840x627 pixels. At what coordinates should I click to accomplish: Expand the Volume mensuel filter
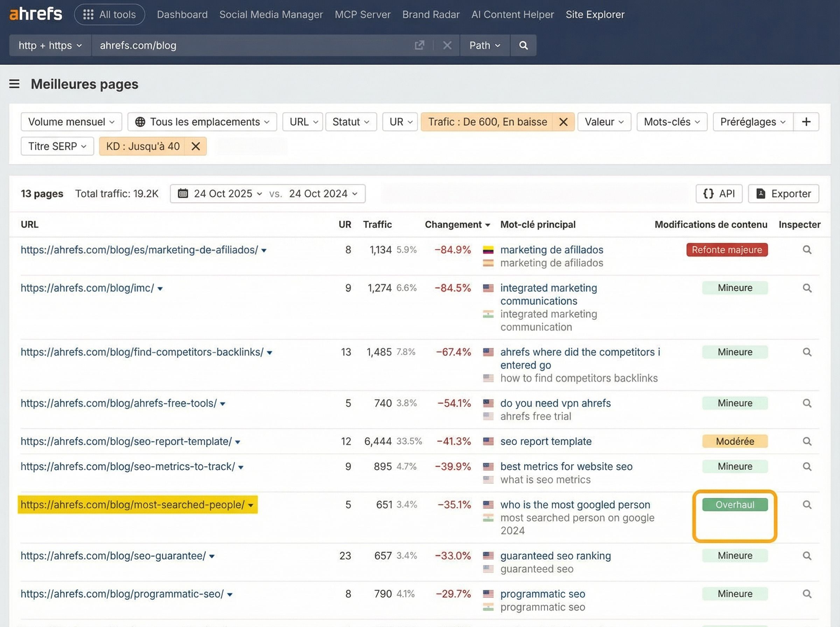(71, 122)
